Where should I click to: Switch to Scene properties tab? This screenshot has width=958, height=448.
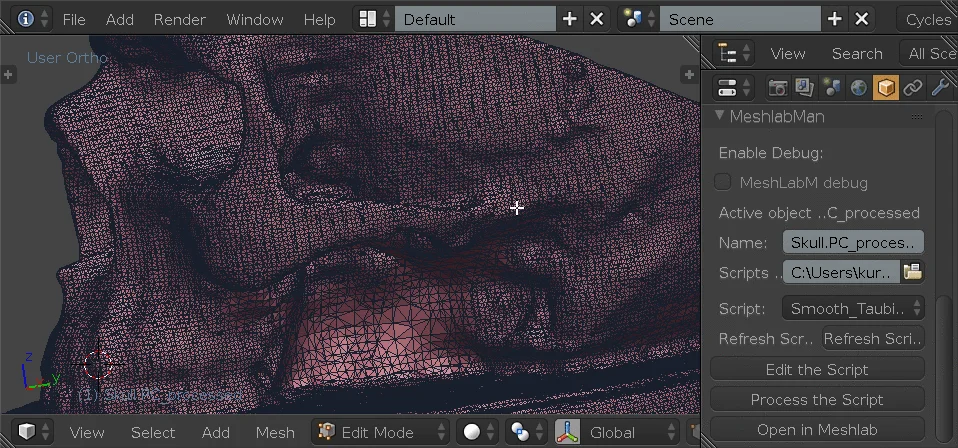pyautogui.click(x=831, y=88)
